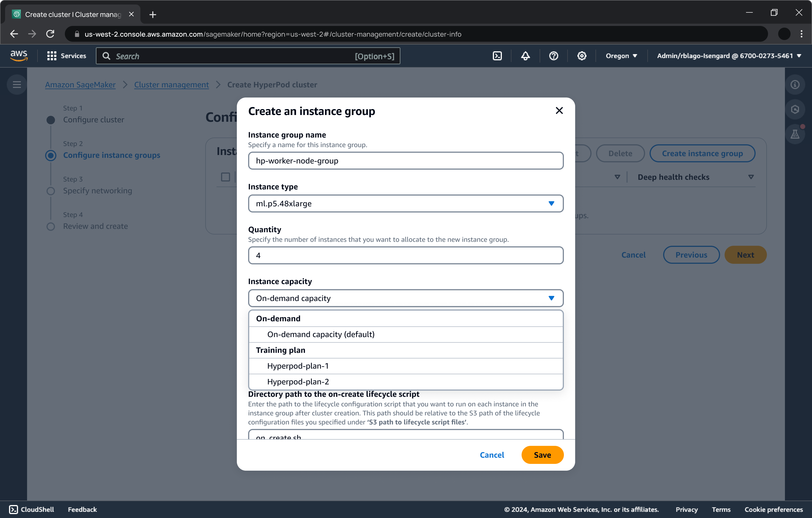
Task: Click the instance group name input field
Action: click(405, 160)
